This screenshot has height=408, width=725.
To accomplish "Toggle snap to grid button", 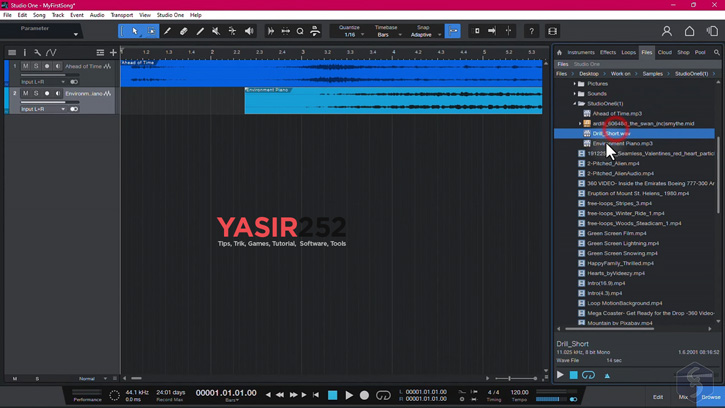I will 453,31.
